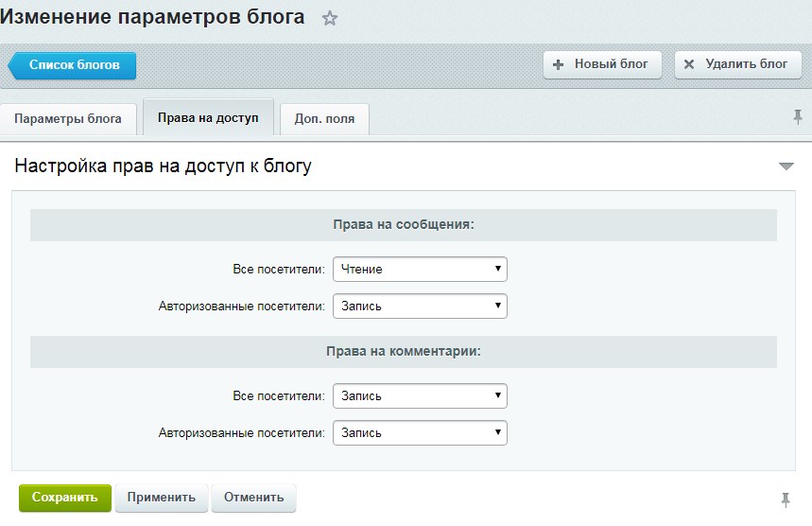Open Авторизованные посетители dropdown under Права на комментарии
Screen dimensions: 812x526
point(420,432)
